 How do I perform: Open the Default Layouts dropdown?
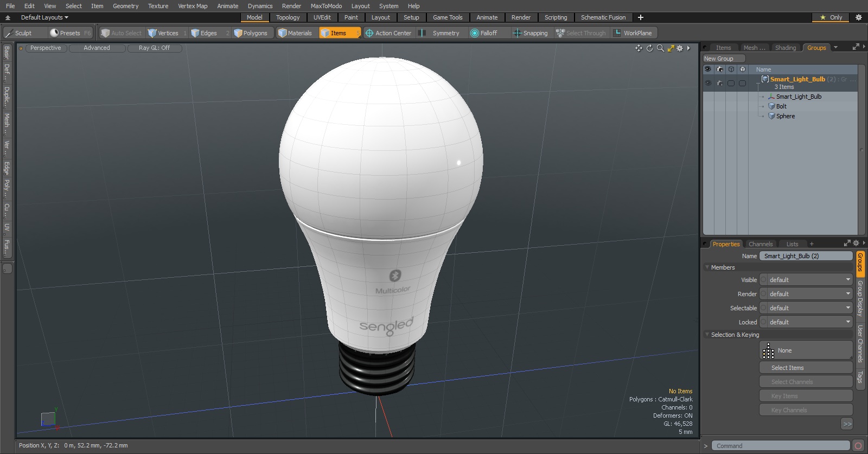[x=44, y=17]
